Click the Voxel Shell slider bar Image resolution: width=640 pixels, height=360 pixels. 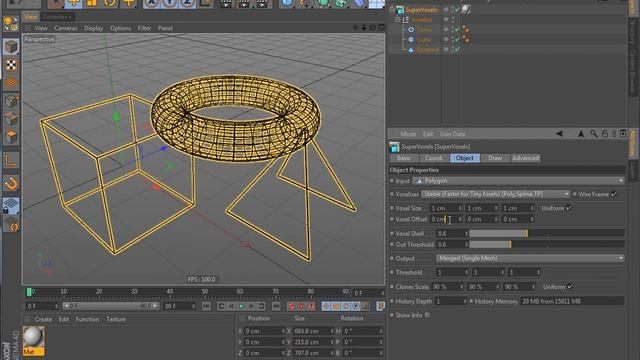click(547, 233)
